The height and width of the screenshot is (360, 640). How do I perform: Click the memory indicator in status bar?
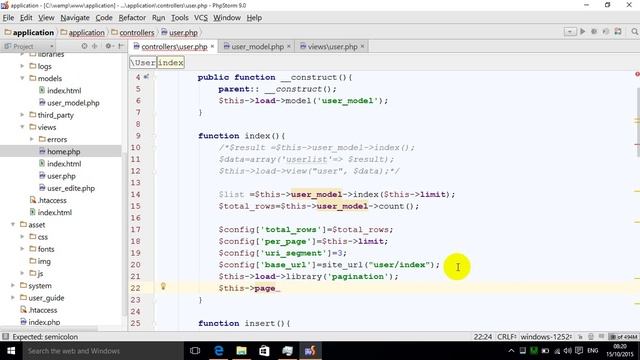(x=623, y=337)
